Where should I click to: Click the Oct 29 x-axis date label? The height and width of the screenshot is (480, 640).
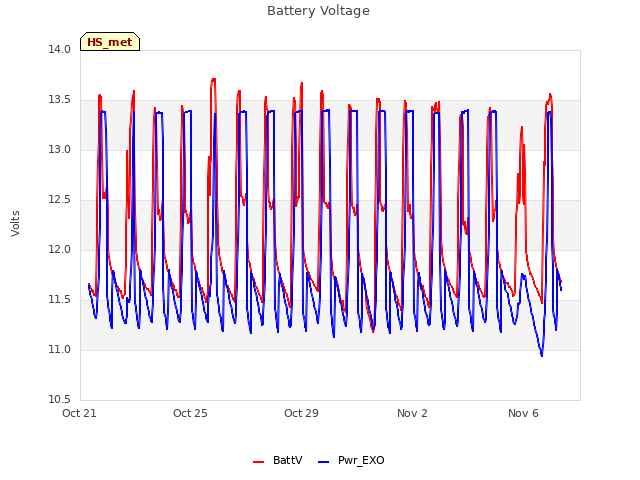click(301, 413)
